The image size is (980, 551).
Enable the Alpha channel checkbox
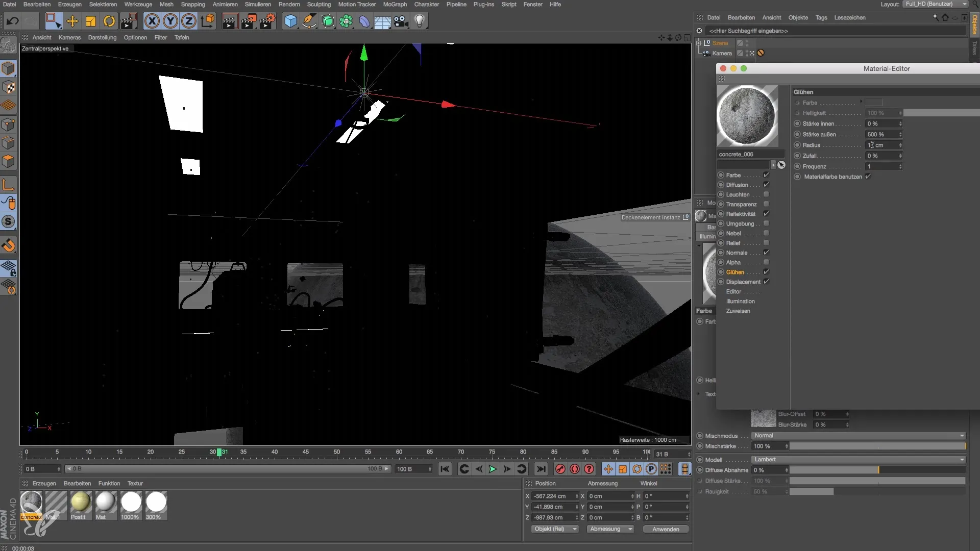click(766, 262)
